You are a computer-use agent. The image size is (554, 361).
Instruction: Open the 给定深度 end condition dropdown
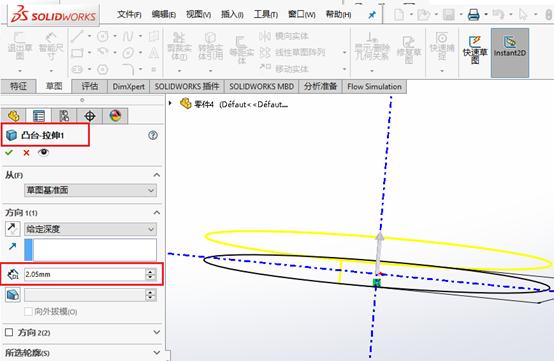pyautogui.click(x=90, y=229)
